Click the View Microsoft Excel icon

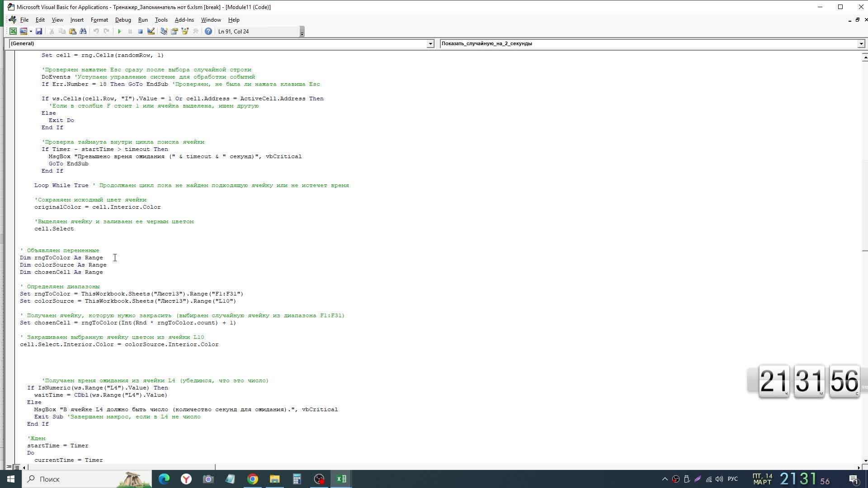click(13, 31)
